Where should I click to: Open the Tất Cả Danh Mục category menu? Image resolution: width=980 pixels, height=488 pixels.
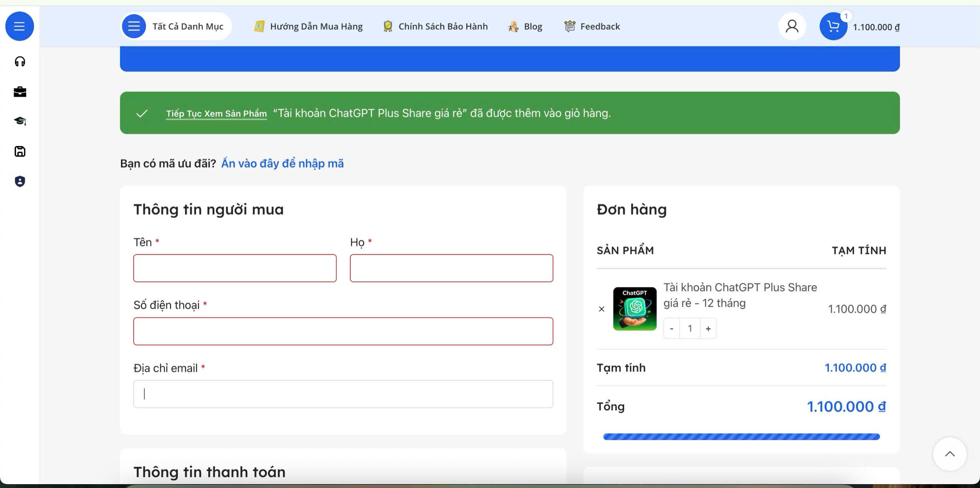(176, 26)
